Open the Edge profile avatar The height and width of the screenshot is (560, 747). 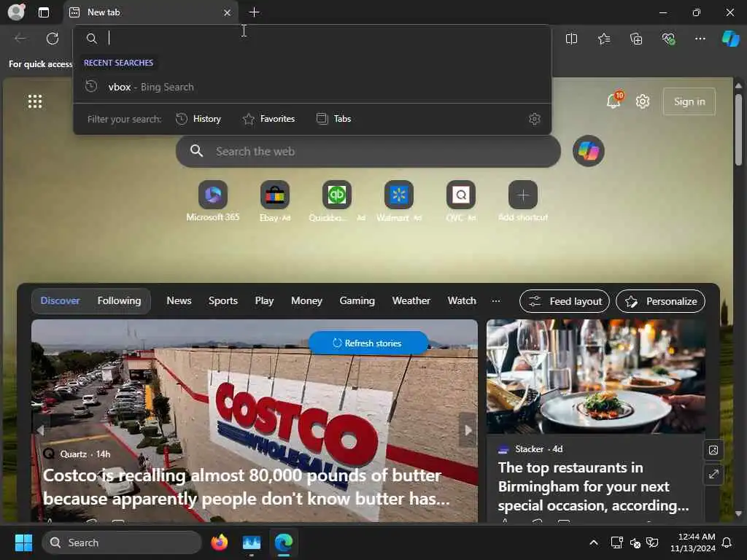tap(16, 12)
